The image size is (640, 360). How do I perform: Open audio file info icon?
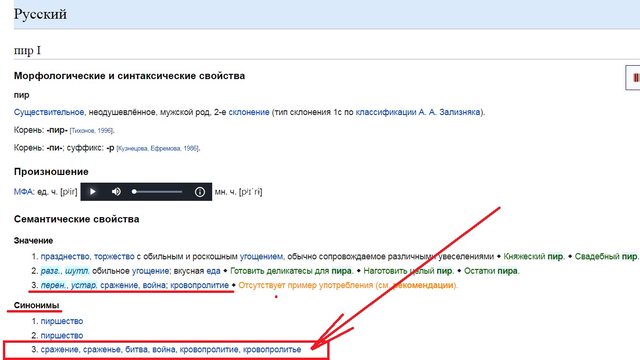pos(200,191)
